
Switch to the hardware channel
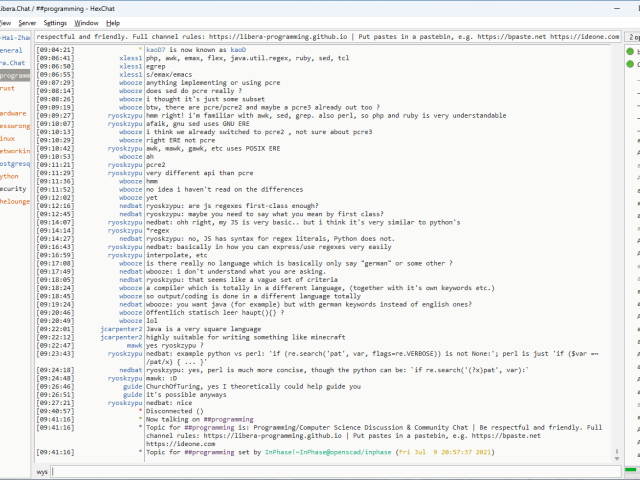pyautogui.click(x=13, y=113)
